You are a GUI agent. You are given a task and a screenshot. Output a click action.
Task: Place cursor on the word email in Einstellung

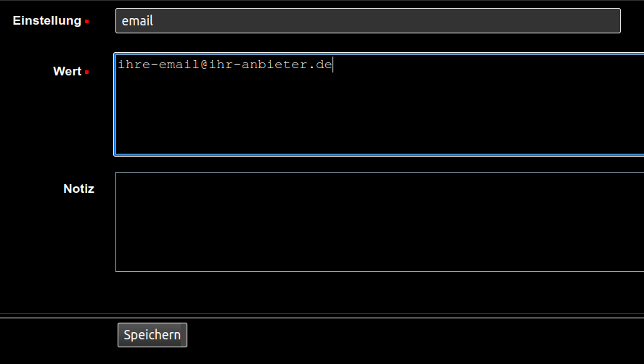coord(137,21)
